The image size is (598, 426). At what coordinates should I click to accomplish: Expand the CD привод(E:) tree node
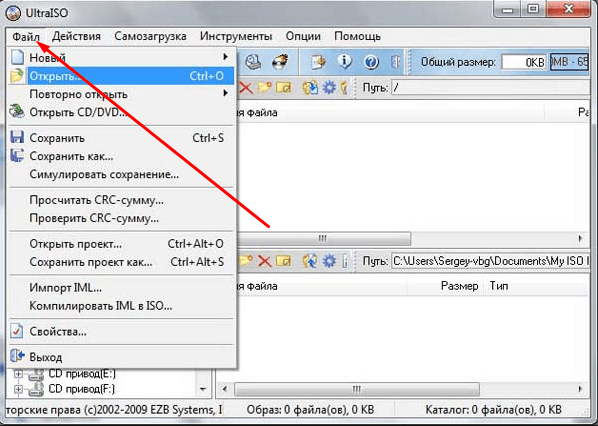18,373
